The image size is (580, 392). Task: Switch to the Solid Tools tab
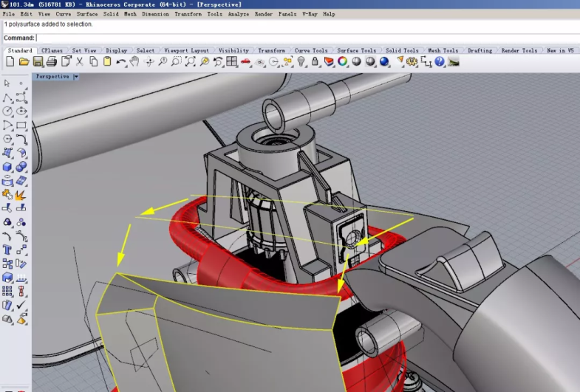coord(402,50)
